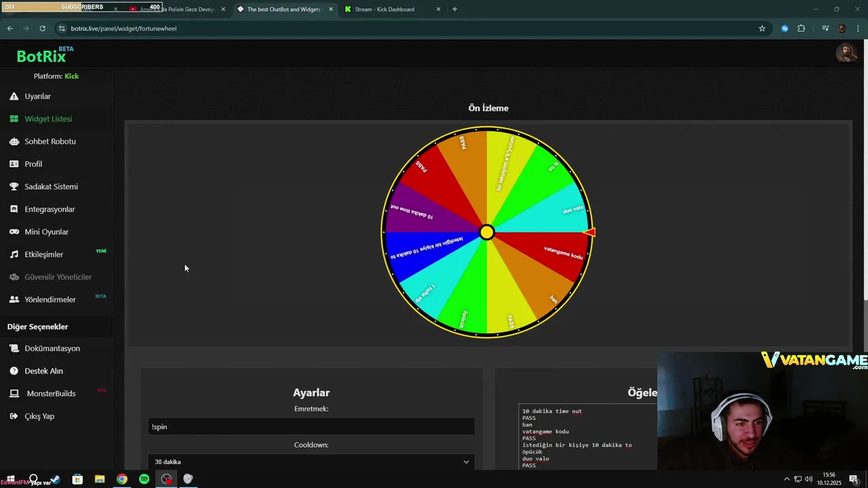Click the Çıkış Yap logout icon

(14, 416)
